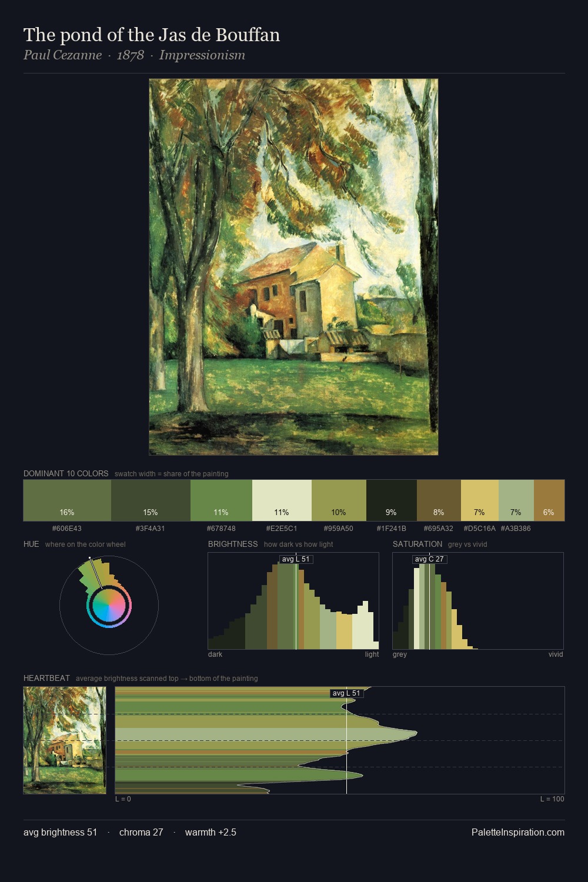
Task: Open the PaletteInspiration.com link
Action: point(518,832)
